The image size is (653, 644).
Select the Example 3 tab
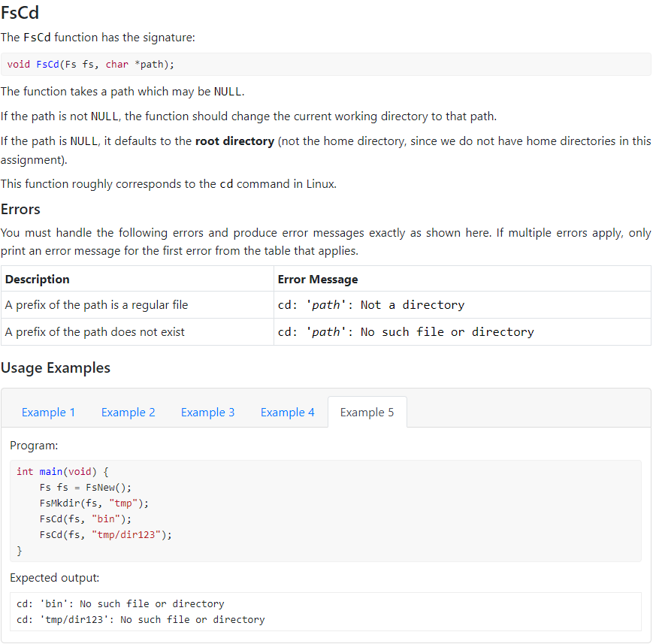point(207,412)
